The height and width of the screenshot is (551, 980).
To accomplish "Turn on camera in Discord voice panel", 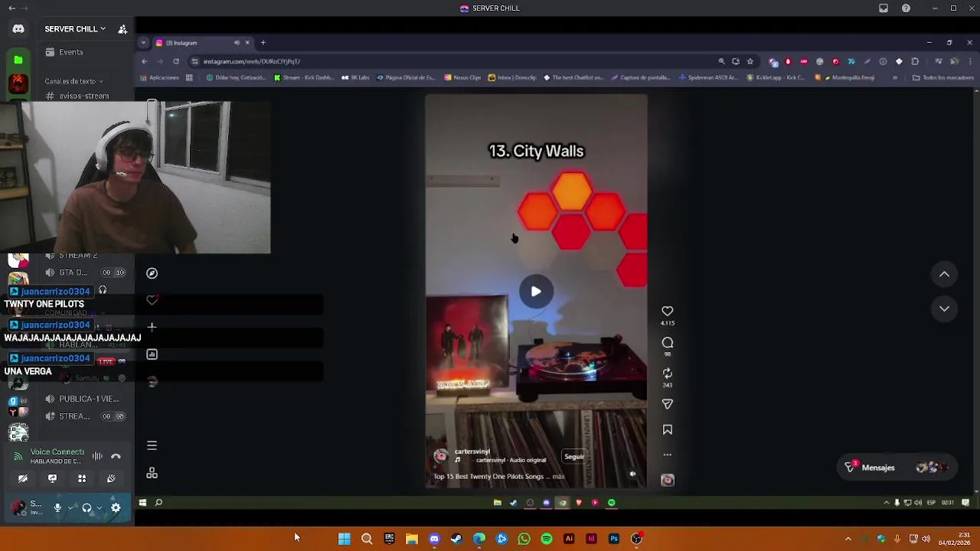I will 23,478.
